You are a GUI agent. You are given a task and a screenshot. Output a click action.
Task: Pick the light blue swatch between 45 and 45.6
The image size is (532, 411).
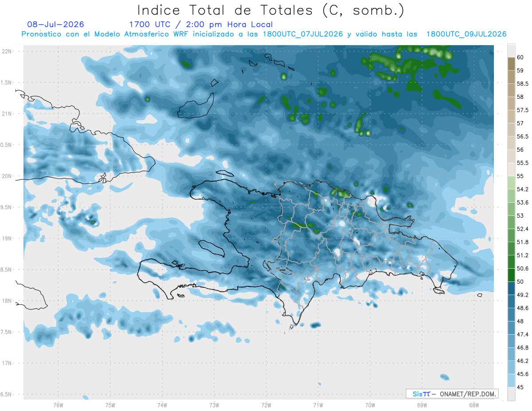click(x=511, y=381)
